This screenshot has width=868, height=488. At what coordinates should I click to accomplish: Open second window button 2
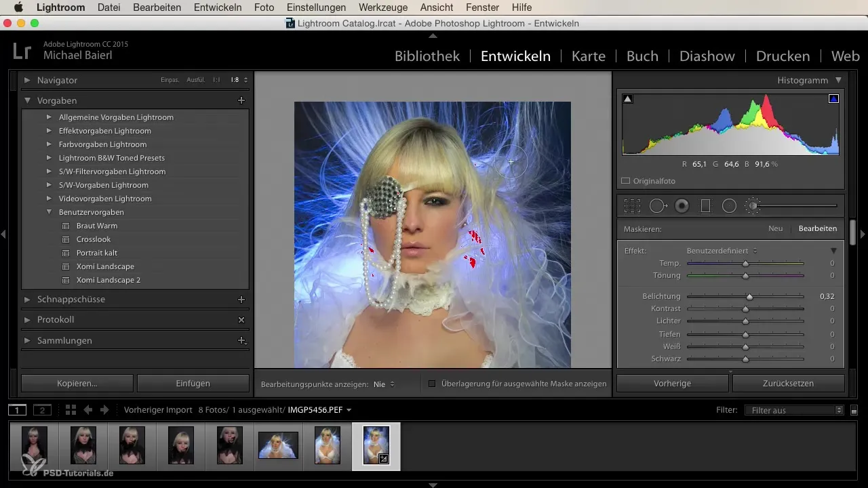(42, 410)
